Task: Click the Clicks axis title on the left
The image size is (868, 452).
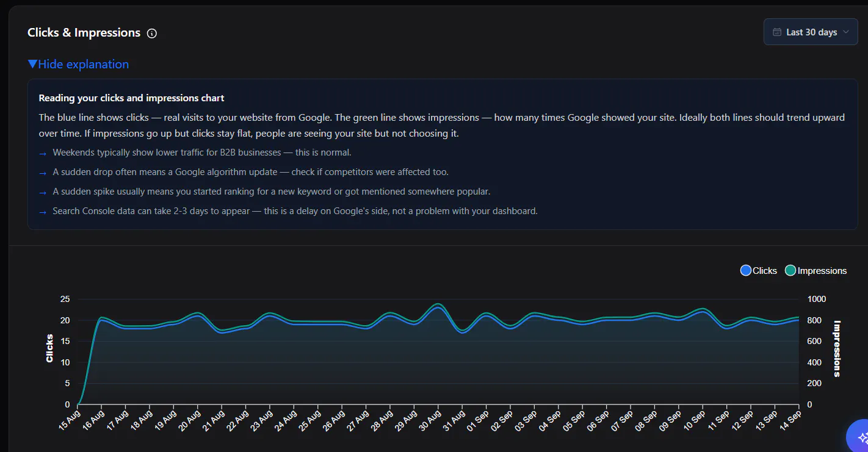Action: point(50,348)
